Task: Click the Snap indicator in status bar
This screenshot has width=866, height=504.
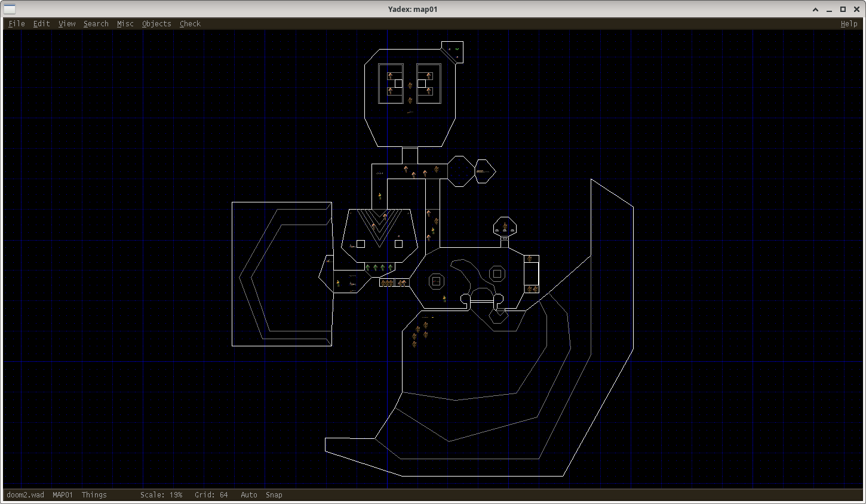Action: pos(274,495)
